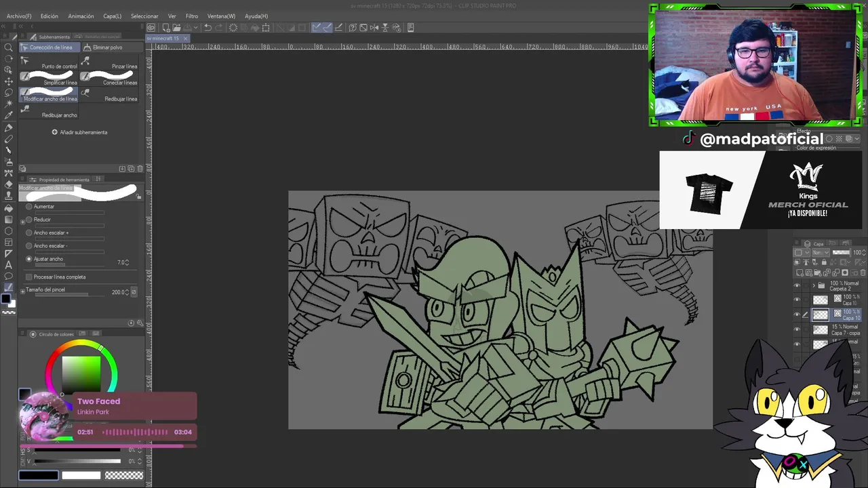The width and height of the screenshot is (868, 488).
Task: Click the green color square picker
Action: coord(81,373)
